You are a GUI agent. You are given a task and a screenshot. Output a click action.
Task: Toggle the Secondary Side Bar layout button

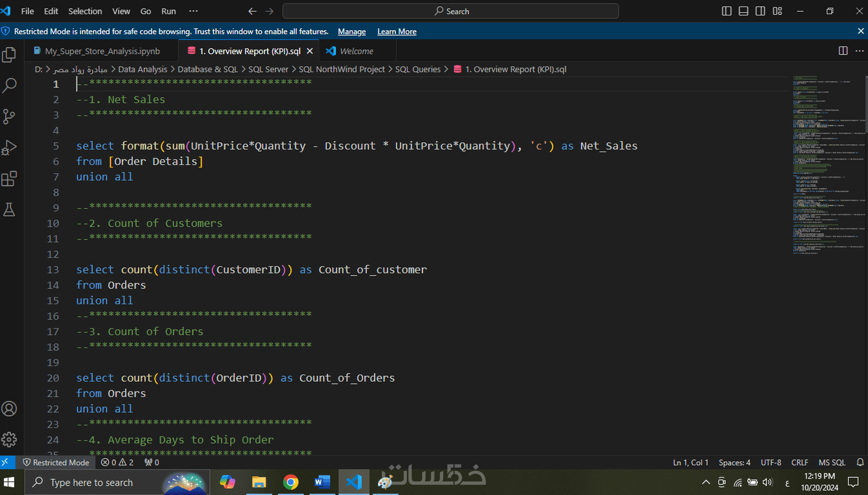[x=760, y=11]
